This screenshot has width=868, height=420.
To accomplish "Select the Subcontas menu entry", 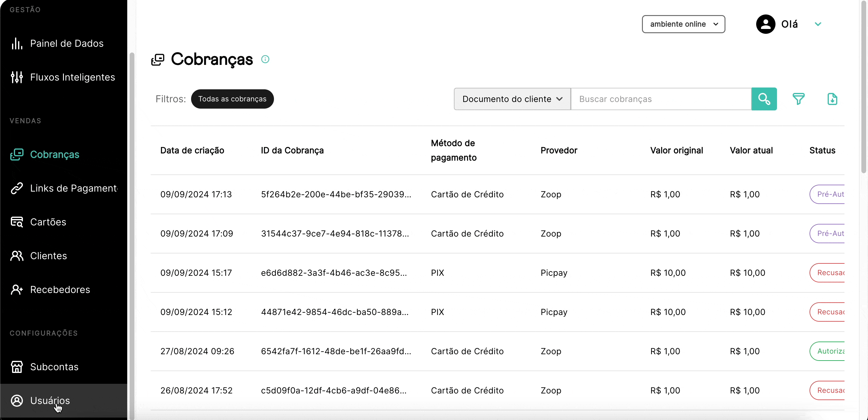I will pos(54,367).
